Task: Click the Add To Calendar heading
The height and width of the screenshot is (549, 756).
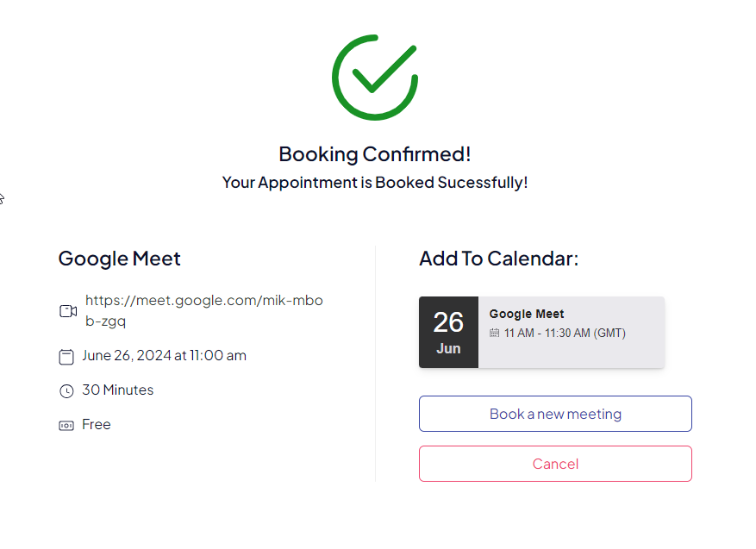Action: (498, 259)
